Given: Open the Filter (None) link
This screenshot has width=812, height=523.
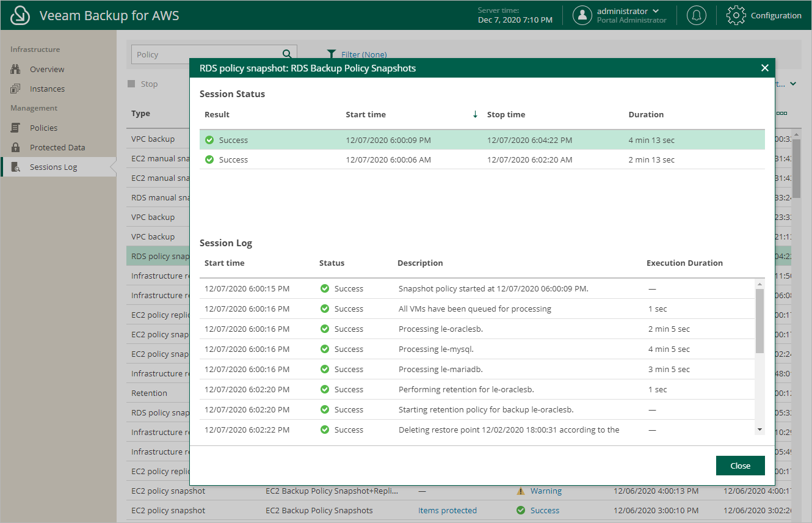Looking at the screenshot, I should pyautogui.click(x=364, y=54).
